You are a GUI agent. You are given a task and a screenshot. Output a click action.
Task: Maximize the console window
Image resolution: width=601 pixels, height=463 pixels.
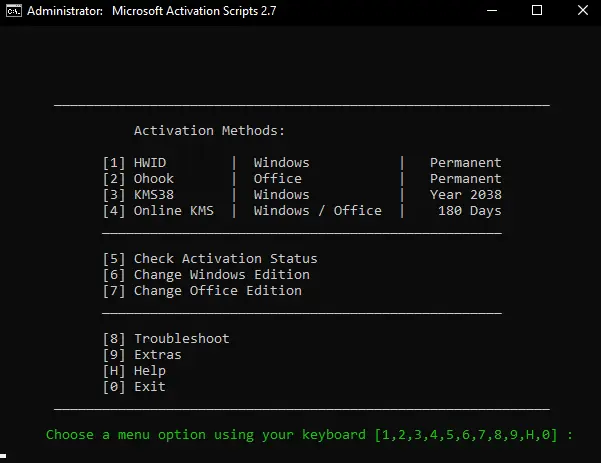coord(537,11)
